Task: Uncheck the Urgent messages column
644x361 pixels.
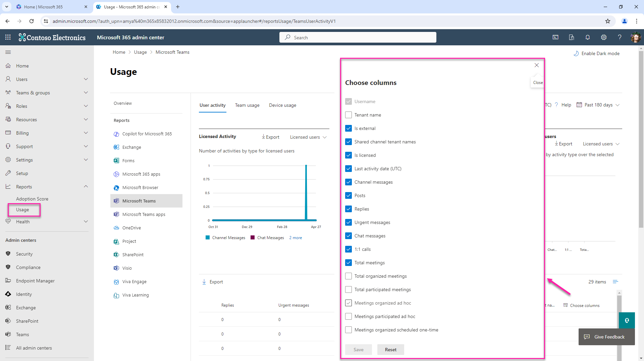Action: click(x=348, y=222)
